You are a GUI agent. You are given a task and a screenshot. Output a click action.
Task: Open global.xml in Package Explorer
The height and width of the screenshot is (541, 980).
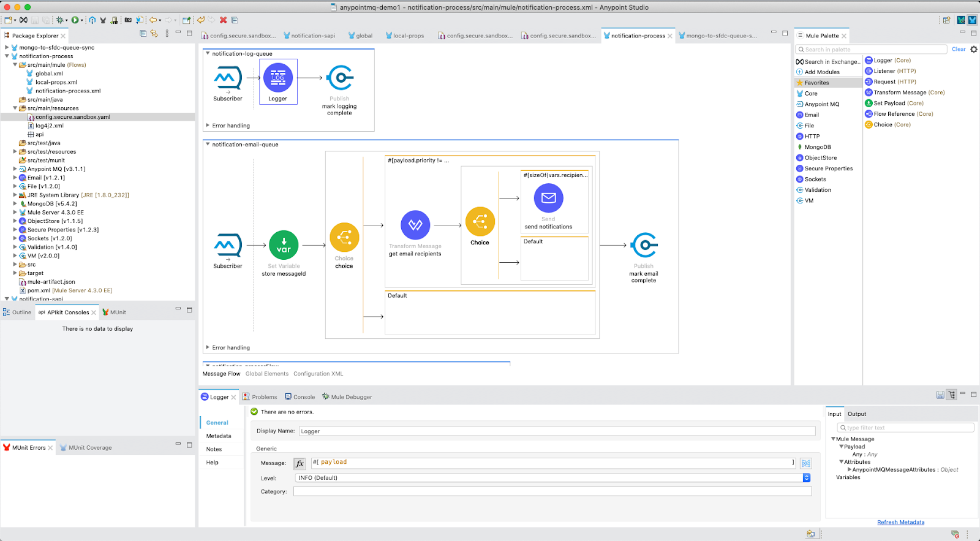pos(49,74)
